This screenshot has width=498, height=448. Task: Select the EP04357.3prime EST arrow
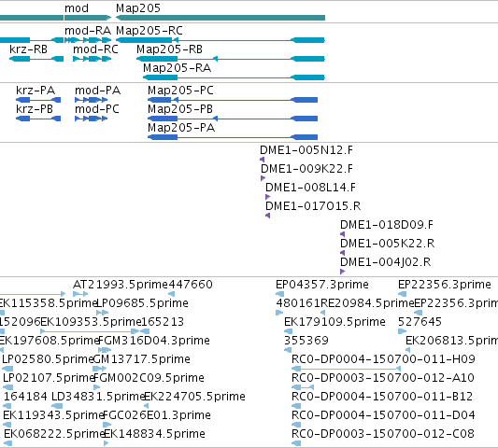(x=279, y=294)
